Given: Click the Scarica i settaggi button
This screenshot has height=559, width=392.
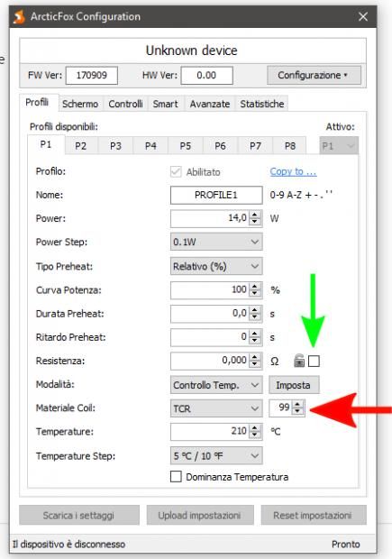Looking at the screenshot, I should [x=79, y=515].
